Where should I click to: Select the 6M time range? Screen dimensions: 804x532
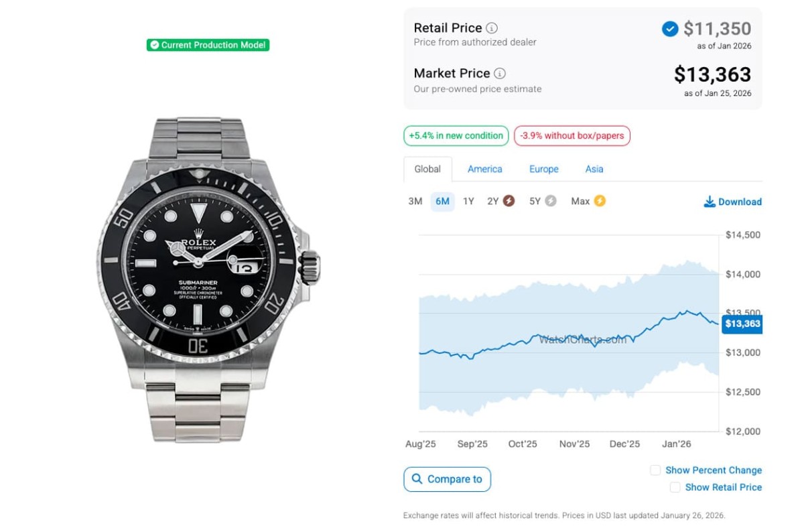(x=442, y=201)
